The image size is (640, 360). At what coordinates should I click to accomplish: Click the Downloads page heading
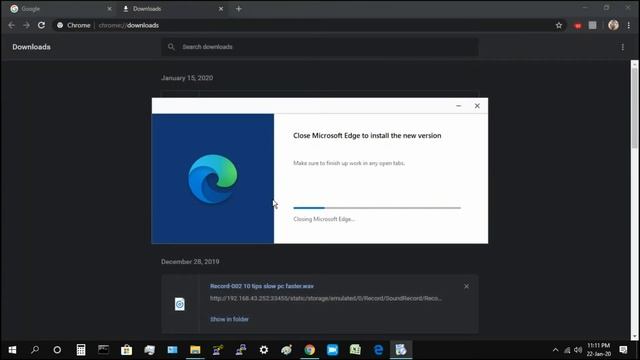(31, 47)
